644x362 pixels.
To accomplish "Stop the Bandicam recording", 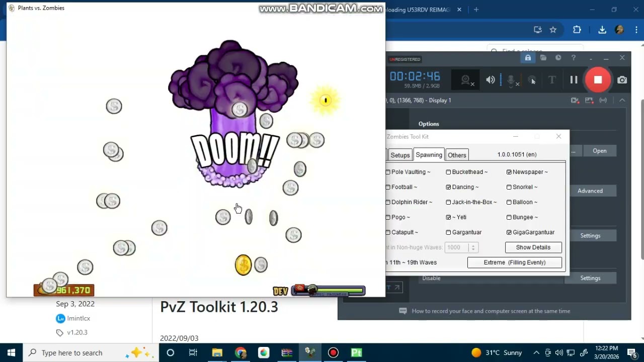I will pyautogui.click(x=598, y=80).
